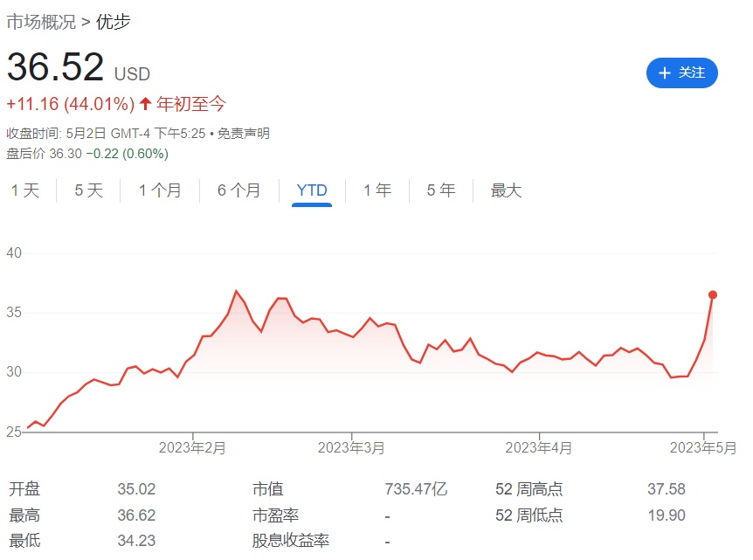Viewport: 753px width, 560px height.
Task: Click the 2023年2月 axis label
Action: click(x=192, y=448)
